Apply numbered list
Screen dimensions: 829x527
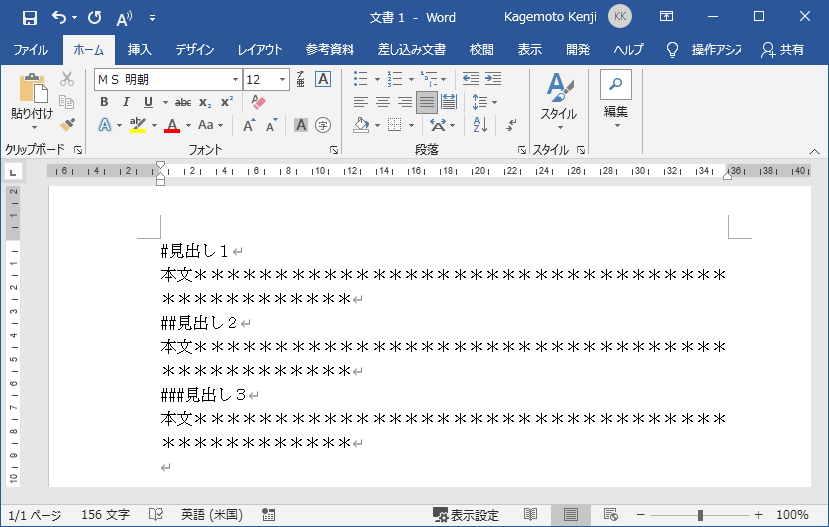click(395, 79)
